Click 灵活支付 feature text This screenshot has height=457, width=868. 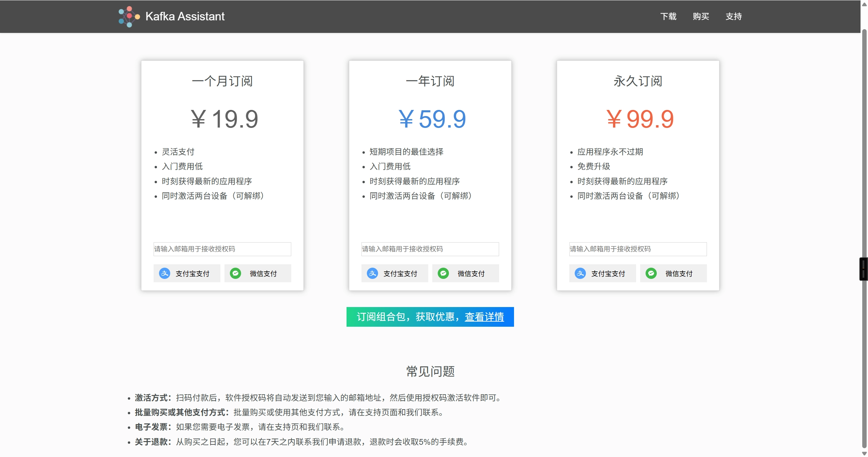click(x=178, y=152)
